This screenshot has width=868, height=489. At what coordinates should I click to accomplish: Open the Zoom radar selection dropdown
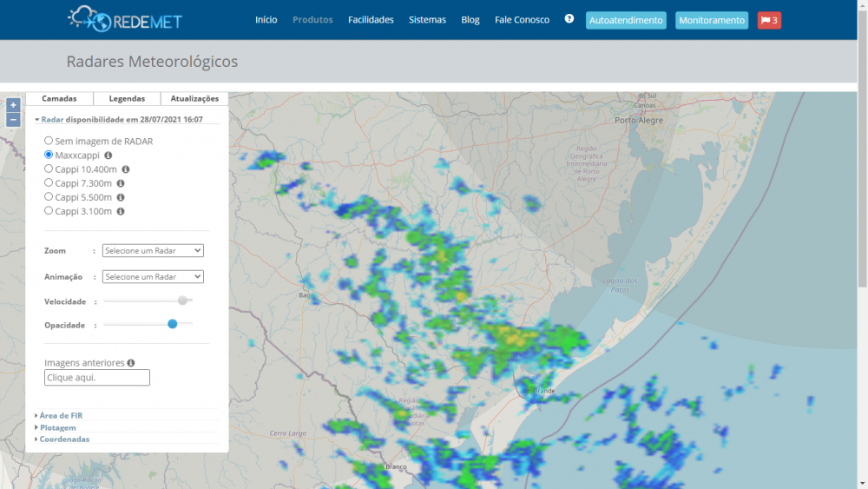click(x=153, y=251)
